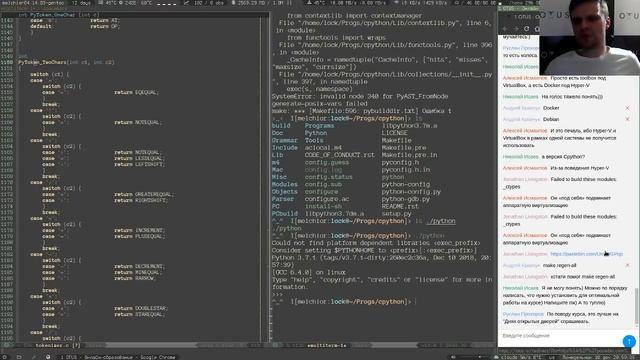This screenshot has width=640, height=360.
Task: Click 'python-gdb.py' in the terminal listing
Action: (x=406, y=199)
